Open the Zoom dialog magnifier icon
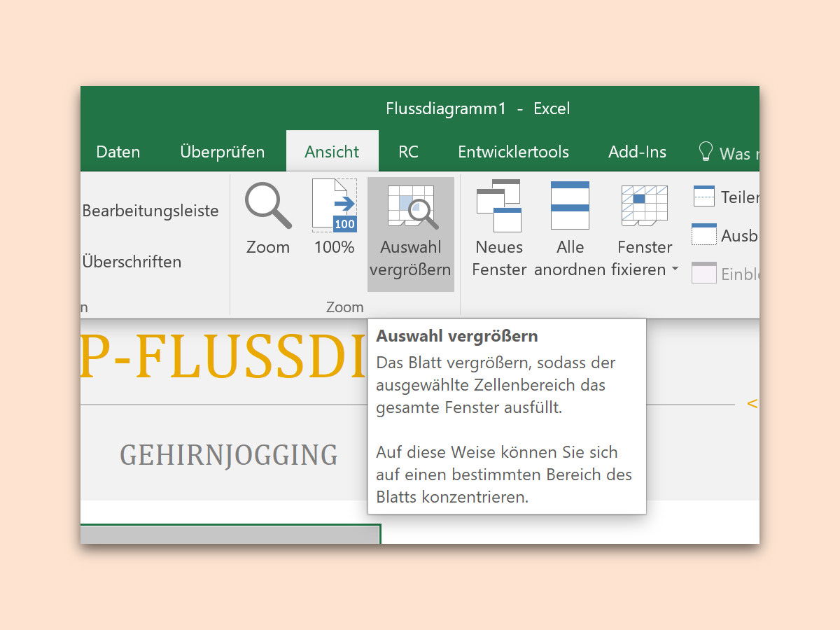The image size is (840, 630). pos(268,205)
